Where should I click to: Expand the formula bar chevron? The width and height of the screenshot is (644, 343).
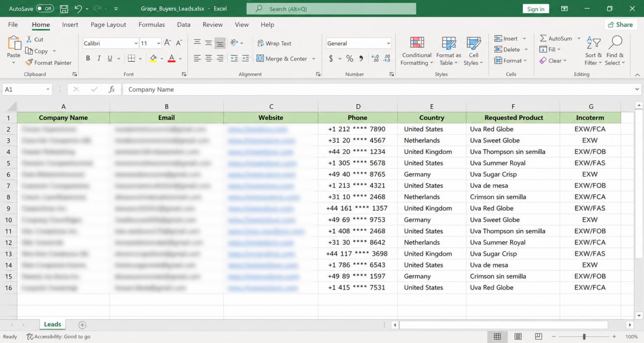[637, 90]
